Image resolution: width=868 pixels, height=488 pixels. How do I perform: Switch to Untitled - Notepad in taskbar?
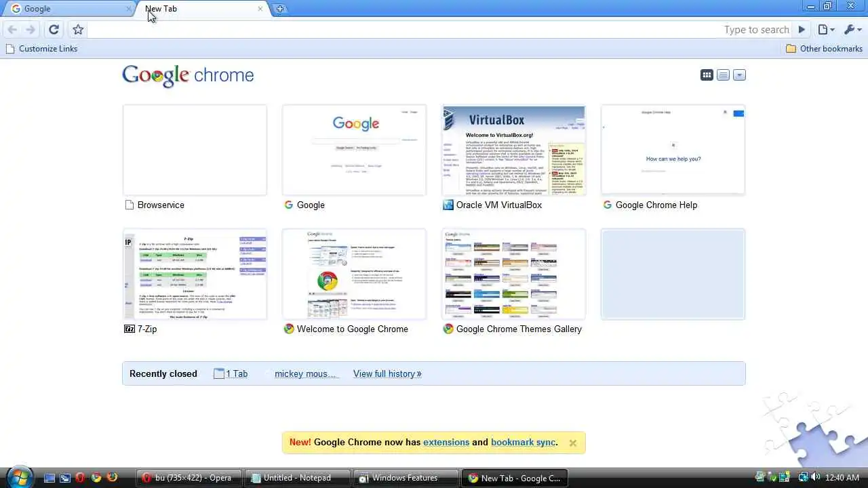[x=297, y=478]
